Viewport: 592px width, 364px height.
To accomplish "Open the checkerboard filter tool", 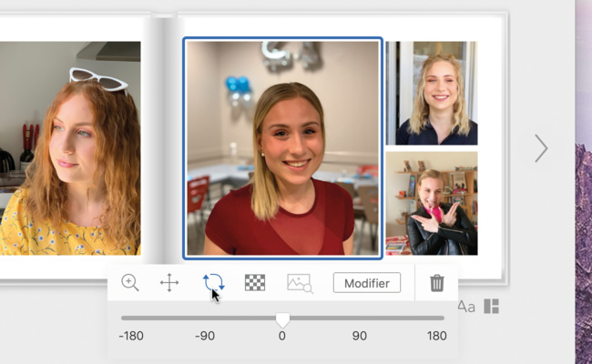I will [255, 283].
